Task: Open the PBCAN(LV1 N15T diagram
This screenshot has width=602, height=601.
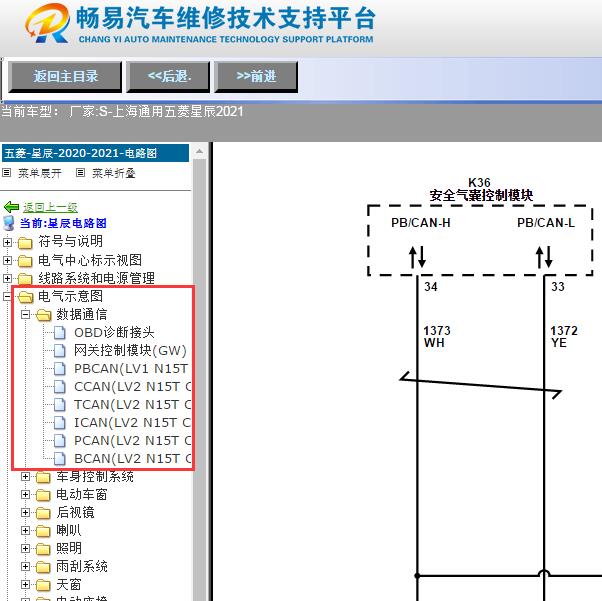Action: tap(131, 369)
